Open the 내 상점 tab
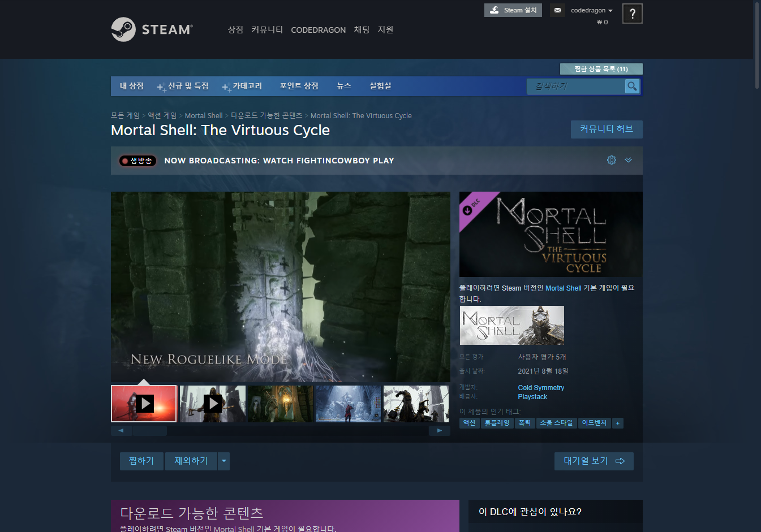761x532 pixels. tap(132, 86)
